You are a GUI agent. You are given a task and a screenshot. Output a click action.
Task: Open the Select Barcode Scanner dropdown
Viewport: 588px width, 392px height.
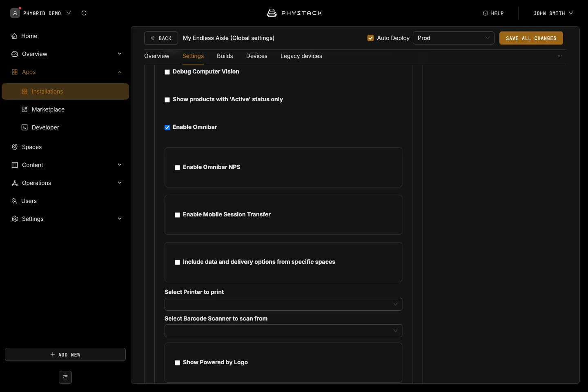click(x=283, y=331)
